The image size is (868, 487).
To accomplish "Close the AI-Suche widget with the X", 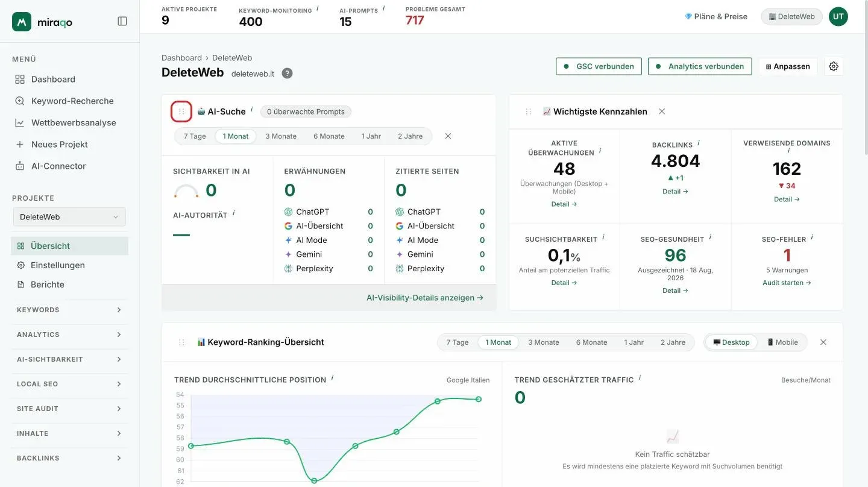I will pos(448,136).
